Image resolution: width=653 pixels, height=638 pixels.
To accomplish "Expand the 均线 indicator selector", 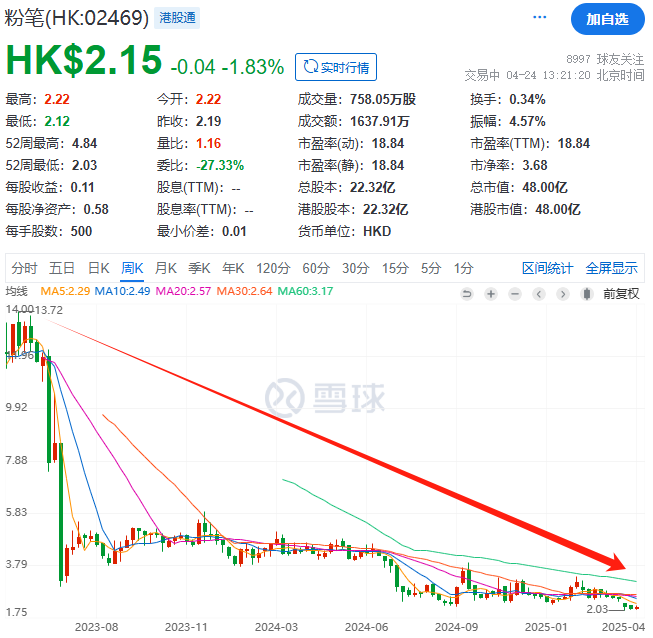I will click(17, 291).
